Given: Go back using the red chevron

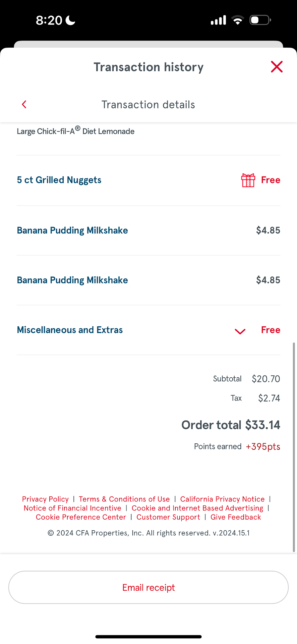Looking at the screenshot, I should pos(24,104).
